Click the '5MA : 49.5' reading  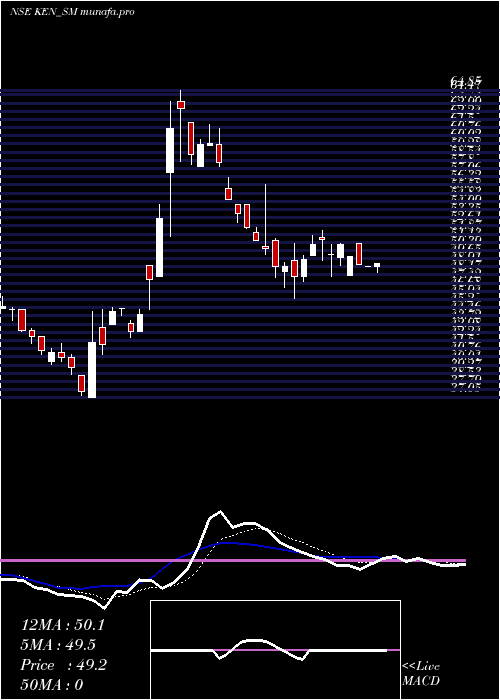tap(59, 645)
